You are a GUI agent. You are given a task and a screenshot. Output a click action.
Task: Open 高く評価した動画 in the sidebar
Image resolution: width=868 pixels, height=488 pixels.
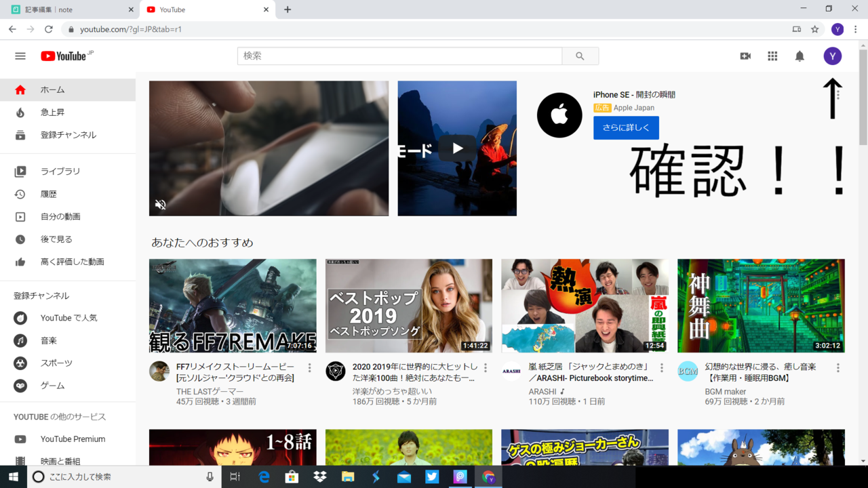click(x=68, y=262)
